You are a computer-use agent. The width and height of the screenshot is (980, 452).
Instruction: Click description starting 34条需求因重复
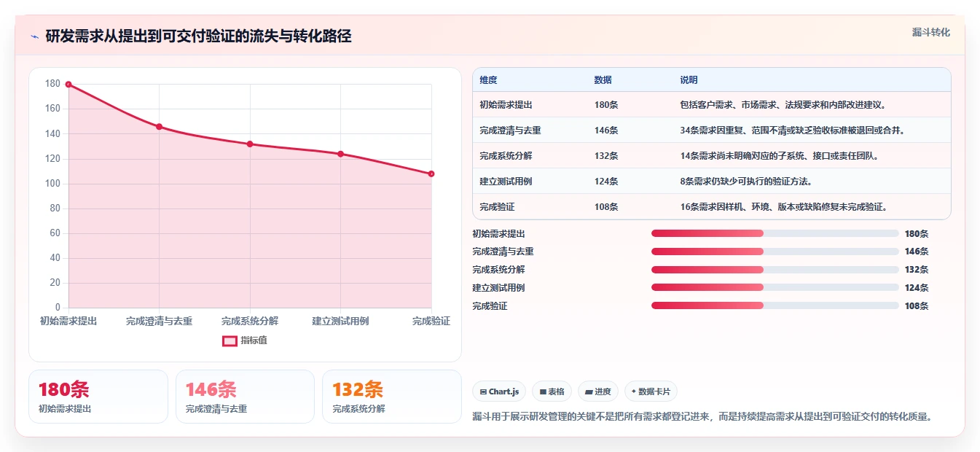click(793, 130)
